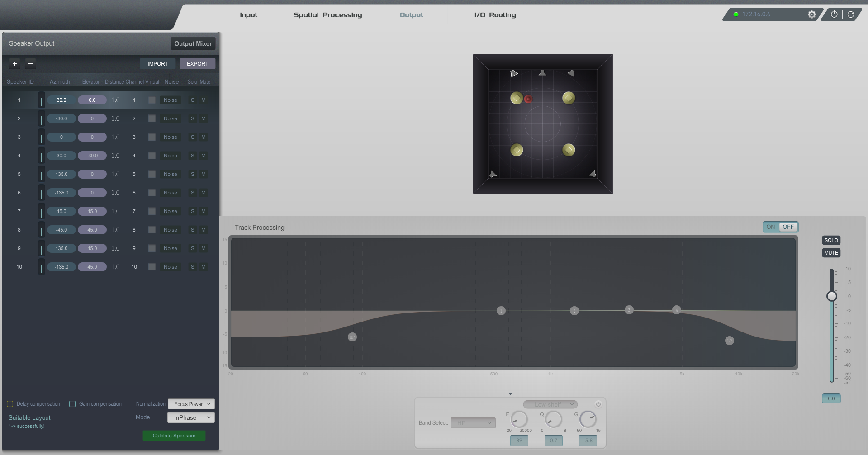Image resolution: width=868 pixels, height=455 pixels.
Task: Open the Low-shelf filter type dropdown
Action: pyautogui.click(x=550, y=404)
